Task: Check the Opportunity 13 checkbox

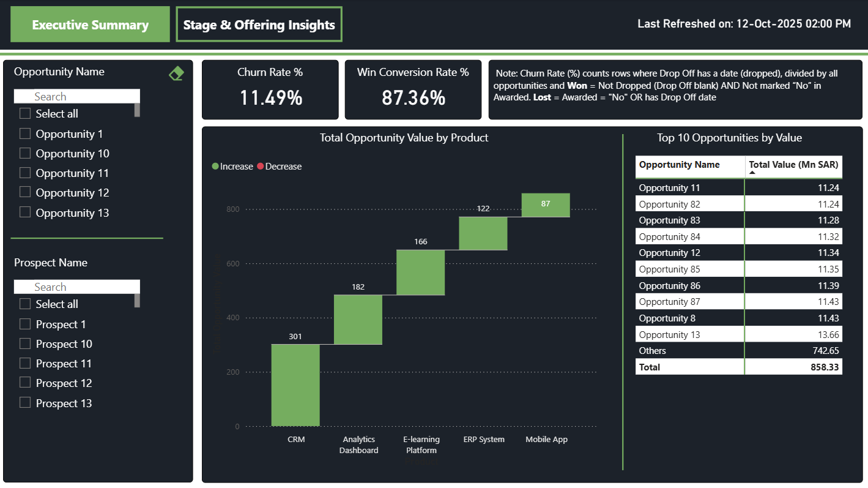Action: tap(25, 212)
